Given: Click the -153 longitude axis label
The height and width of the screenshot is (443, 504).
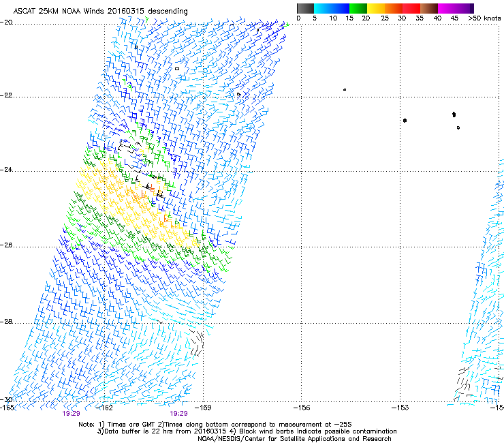Looking at the screenshot, I should pyautogui.click(x=400, y=408).
